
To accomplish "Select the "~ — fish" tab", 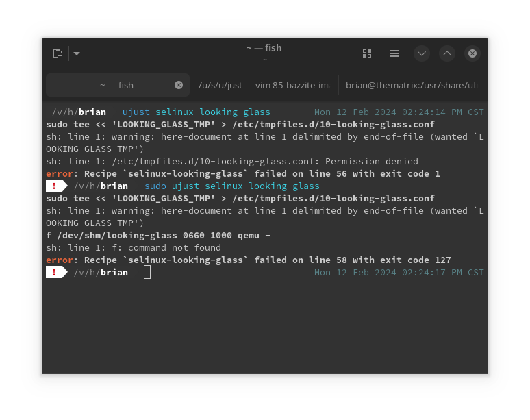I will 117,85.
